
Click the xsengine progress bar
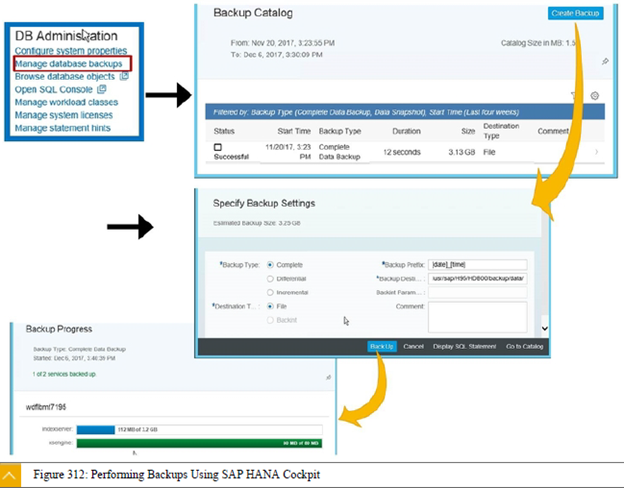click(199, 443)
